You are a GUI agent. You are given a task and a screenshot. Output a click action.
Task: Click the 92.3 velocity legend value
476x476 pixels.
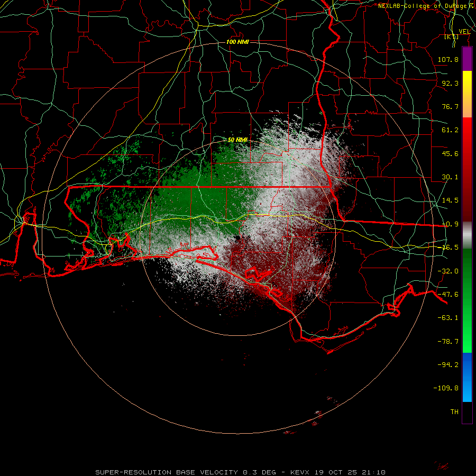click(450, 83)
